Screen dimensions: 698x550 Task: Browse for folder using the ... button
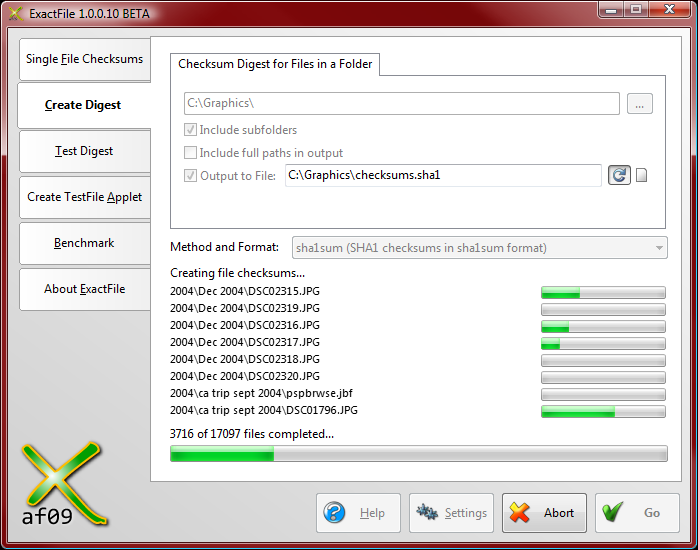pyautogui.click(x=640, y=104)
